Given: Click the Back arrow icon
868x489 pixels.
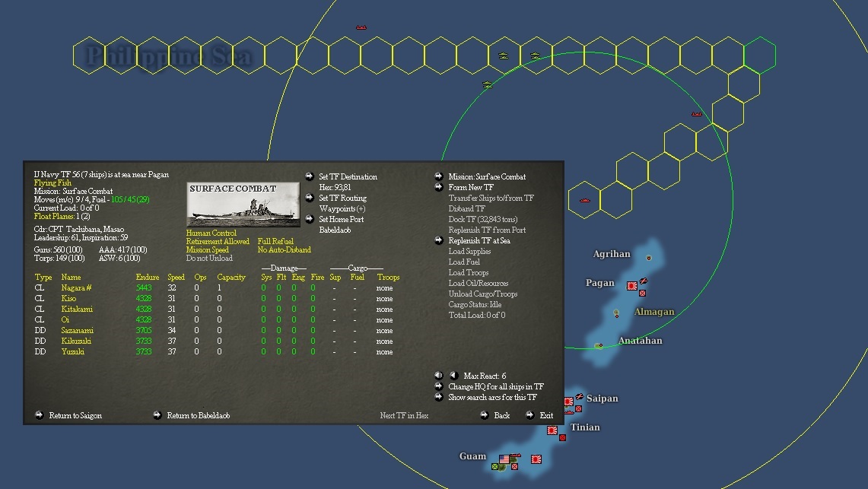Looking at the screenshot, I should tap(485, 415).
